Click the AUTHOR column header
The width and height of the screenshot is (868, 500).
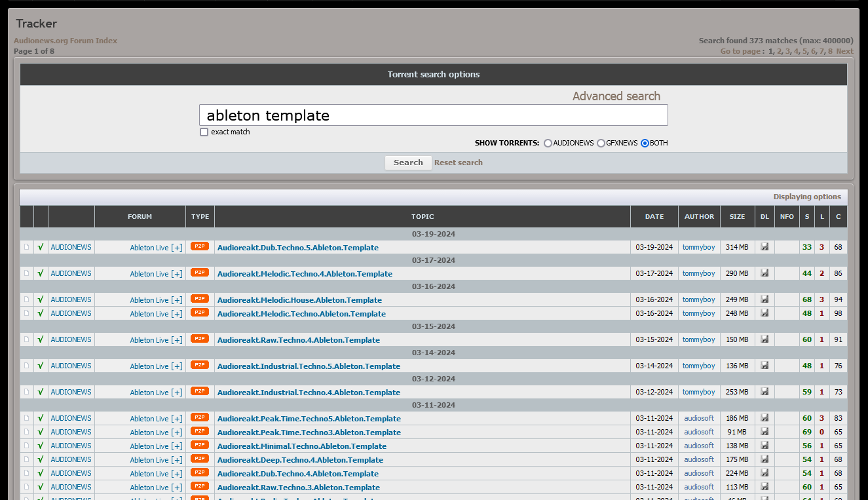(700, 217)
